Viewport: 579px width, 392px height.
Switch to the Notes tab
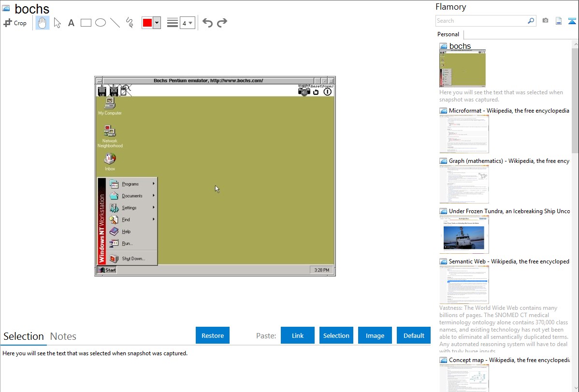[x=63, y=336]
